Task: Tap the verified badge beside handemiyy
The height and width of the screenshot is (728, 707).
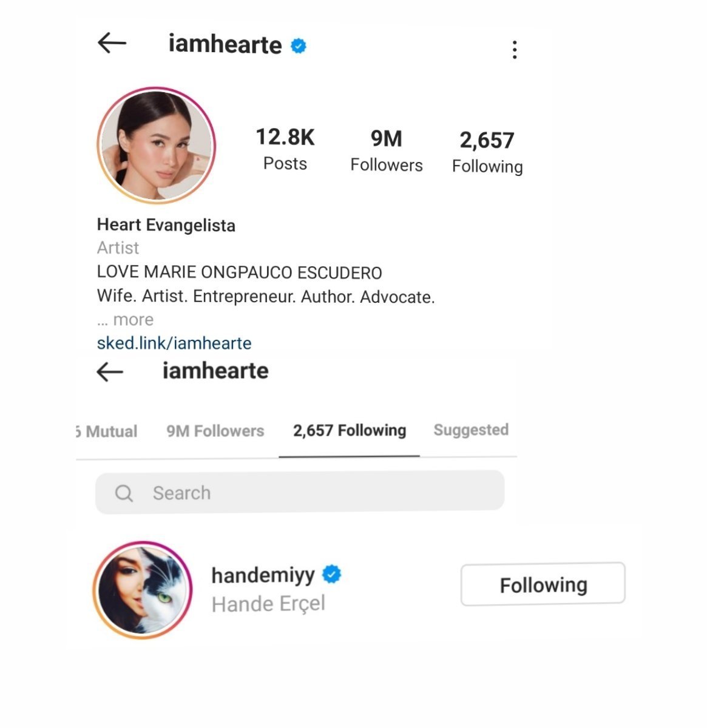Action: click(331, 573)
